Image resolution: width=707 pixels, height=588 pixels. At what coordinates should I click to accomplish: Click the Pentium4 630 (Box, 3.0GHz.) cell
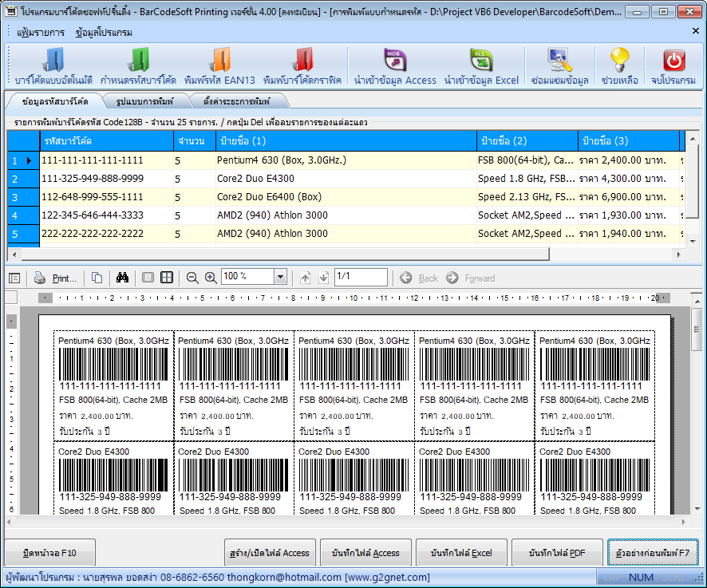[346, 160]
